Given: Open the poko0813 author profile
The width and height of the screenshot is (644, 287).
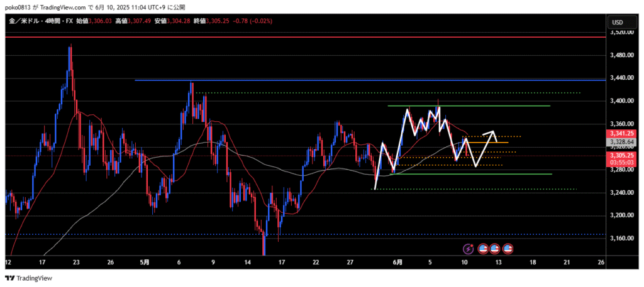Looking at the screenshot, I should 17,6.
